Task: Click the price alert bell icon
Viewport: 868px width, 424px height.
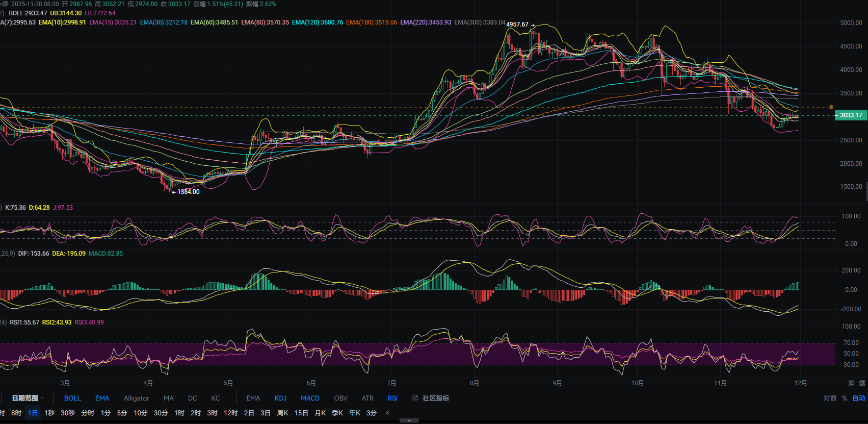Action: (831, 107)
